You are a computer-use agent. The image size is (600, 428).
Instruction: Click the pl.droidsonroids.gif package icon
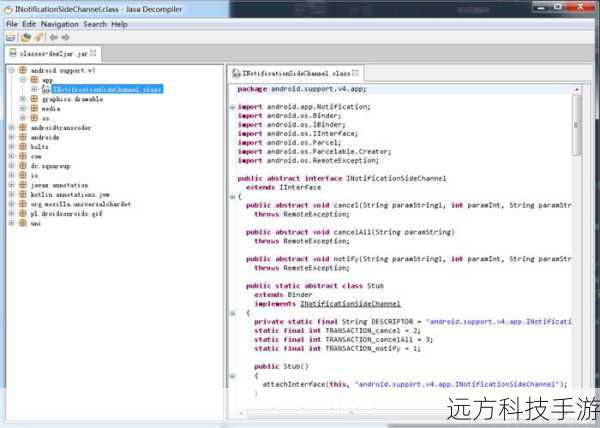tap(23, 214)
